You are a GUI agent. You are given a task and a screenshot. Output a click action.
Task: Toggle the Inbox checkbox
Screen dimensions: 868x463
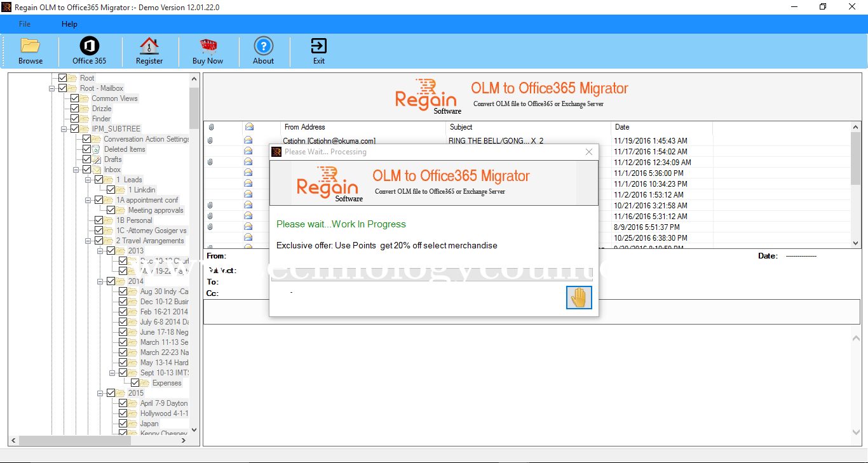tap(87, 170)
